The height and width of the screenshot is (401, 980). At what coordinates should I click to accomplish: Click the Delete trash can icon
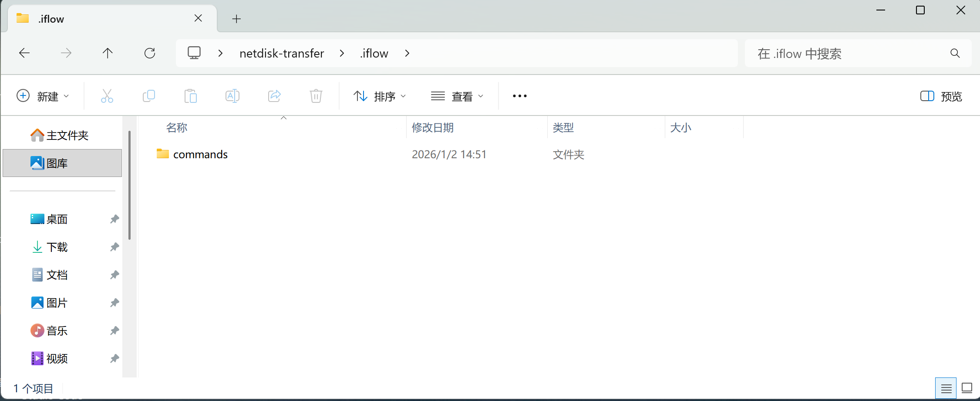[316, 96]
